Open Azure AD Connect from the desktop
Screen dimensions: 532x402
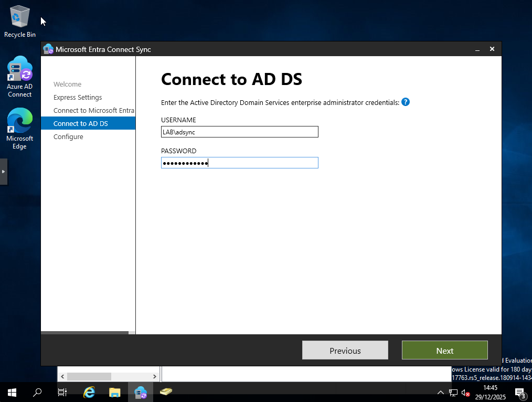click(x=19, y=69)
